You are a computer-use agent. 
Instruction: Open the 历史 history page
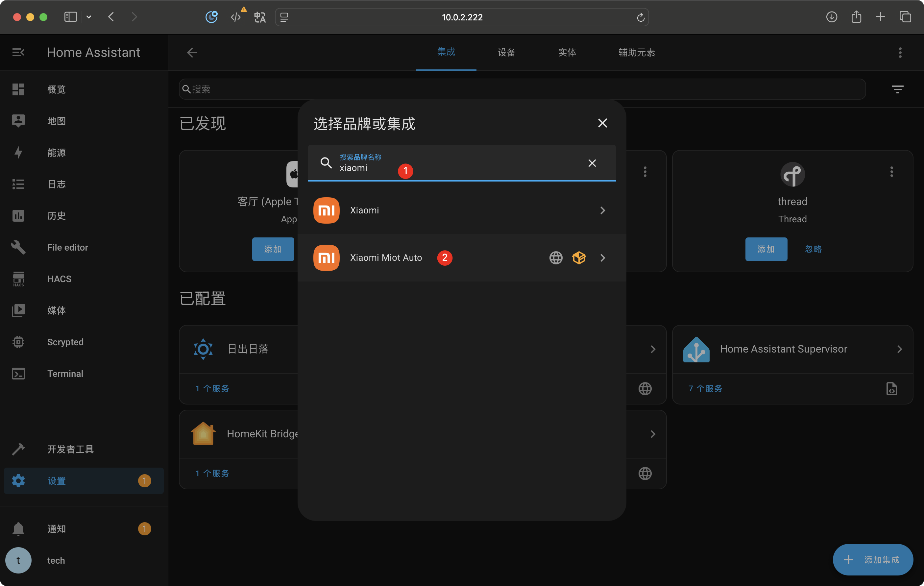pyautogui.click(x=84, y=216)
